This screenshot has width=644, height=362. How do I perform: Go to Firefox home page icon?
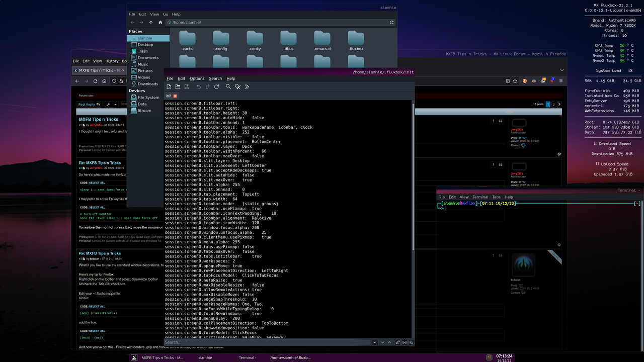pos(104,81)
